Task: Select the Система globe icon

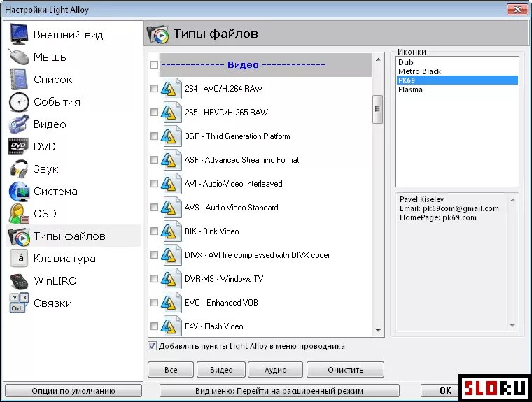Action: point(19,191)
